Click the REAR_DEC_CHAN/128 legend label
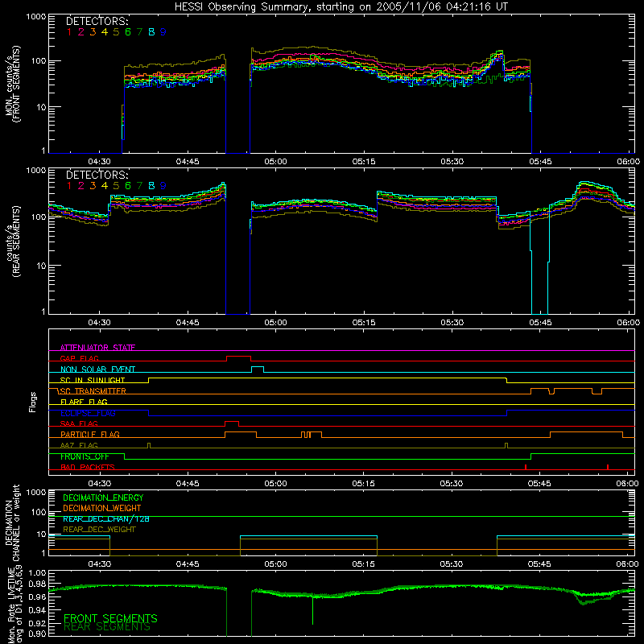Screen dimensions: 644x644 click(106, 518)
